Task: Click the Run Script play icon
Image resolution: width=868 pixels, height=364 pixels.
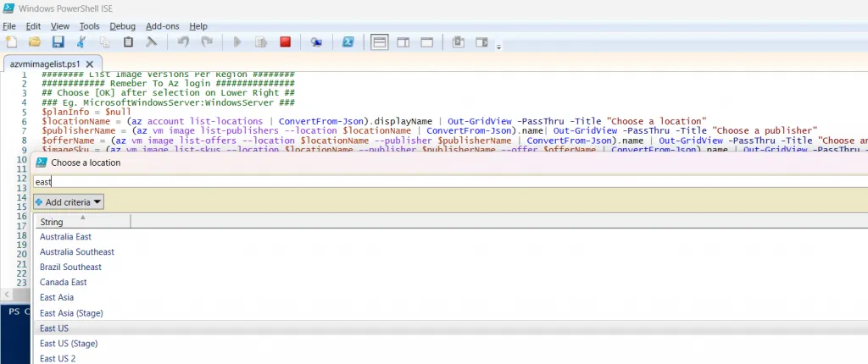Action: (x=238, y=41)
